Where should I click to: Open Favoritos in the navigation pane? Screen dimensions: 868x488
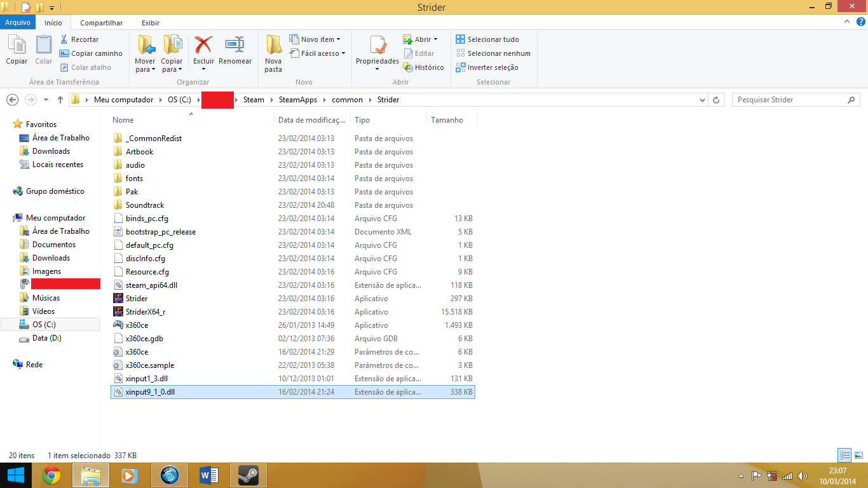41,125
